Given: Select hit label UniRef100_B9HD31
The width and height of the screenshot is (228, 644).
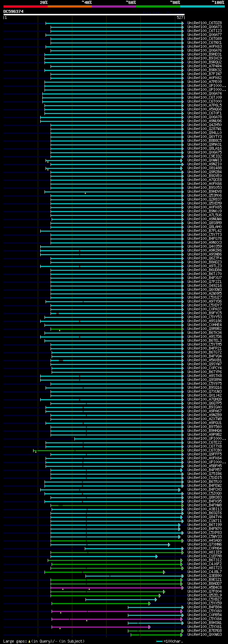Looking at the screenshot, I should (204, 54).
